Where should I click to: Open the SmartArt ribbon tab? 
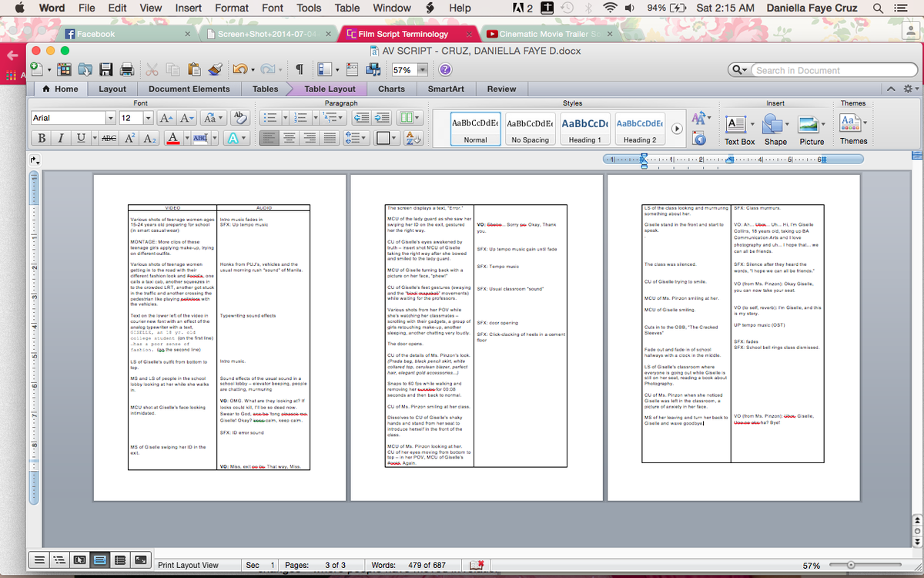click(446, 89)
